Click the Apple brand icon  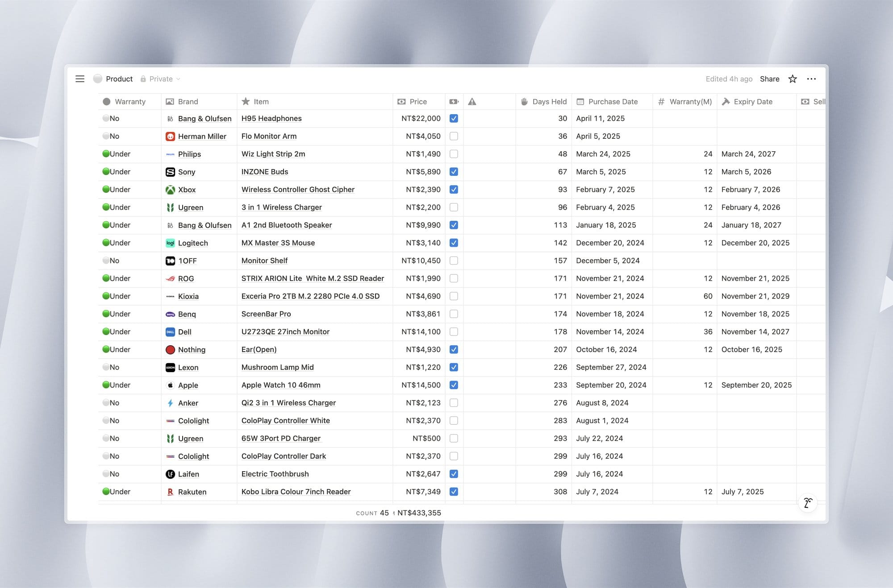[x=171, y=385]
